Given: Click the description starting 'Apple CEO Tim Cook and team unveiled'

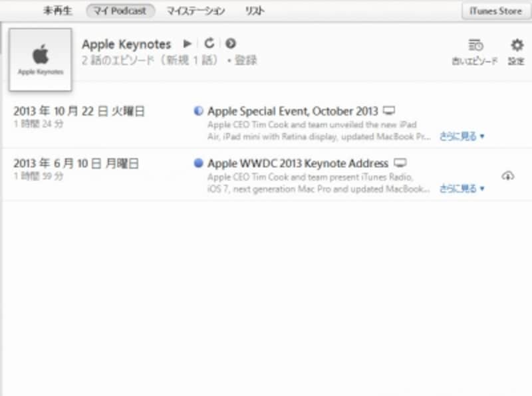Looking at the screenshot, I should pos(319,130).
